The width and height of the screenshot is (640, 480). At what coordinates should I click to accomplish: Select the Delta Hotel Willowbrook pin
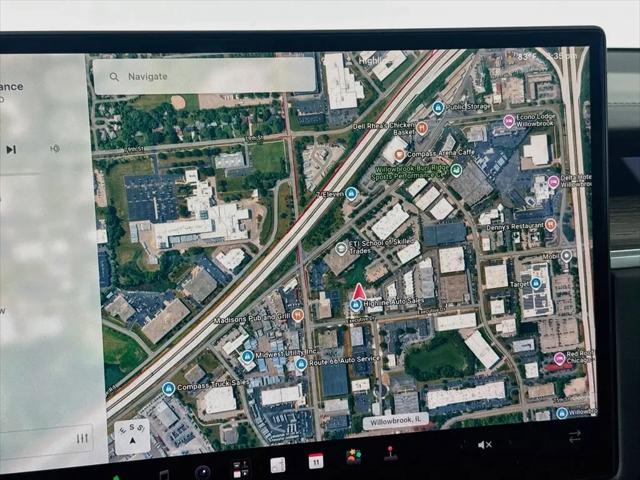point(553,182)
